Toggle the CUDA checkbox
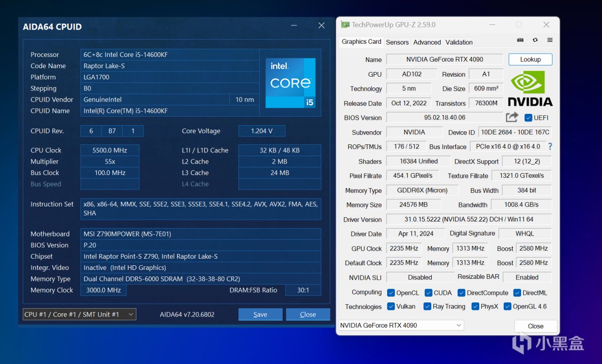The width and height of the screenshot is (602, 364). (x=428, y=293)
